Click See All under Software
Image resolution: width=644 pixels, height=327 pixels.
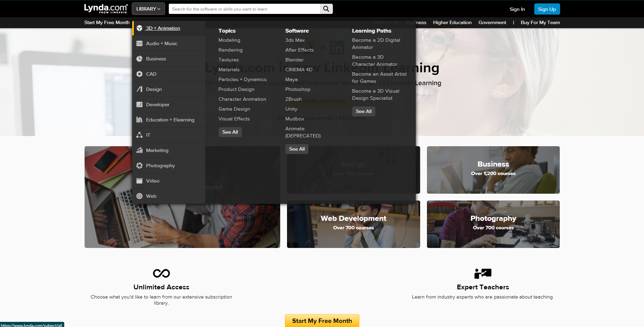297,149
